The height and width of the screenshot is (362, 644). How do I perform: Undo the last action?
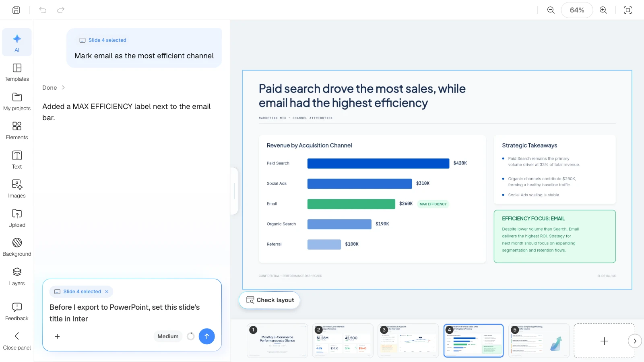[43, 10]
